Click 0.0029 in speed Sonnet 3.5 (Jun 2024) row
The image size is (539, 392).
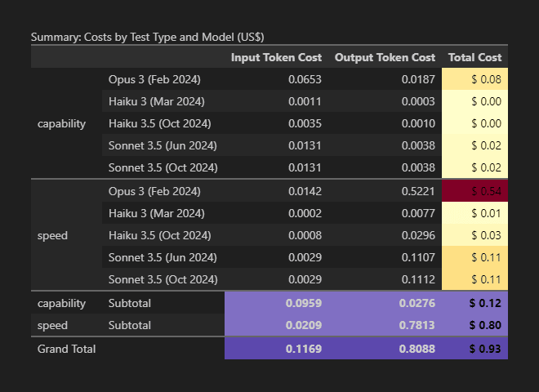[x=305, y=257]
